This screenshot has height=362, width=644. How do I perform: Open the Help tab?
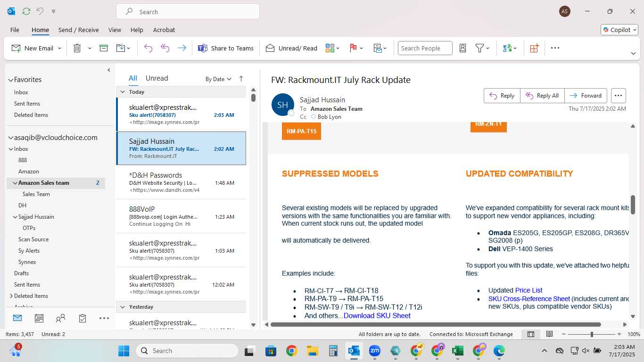137,30
